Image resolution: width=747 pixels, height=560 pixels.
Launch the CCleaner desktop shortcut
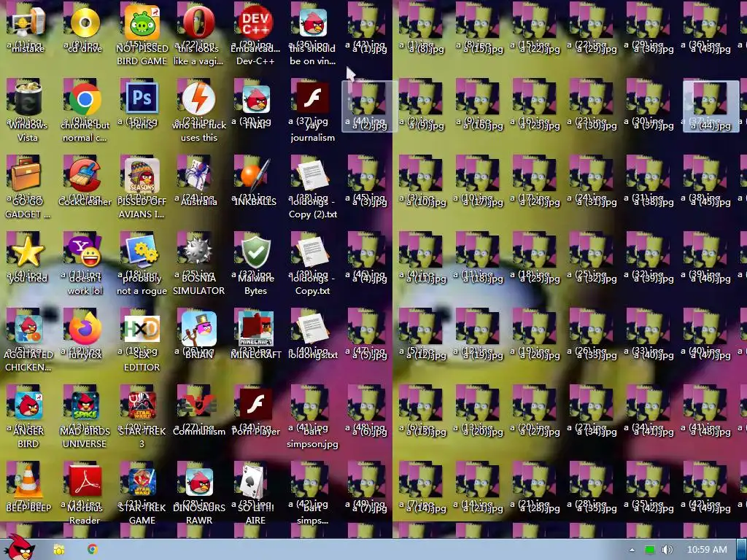pyautogui.click(x=85, y=175)
